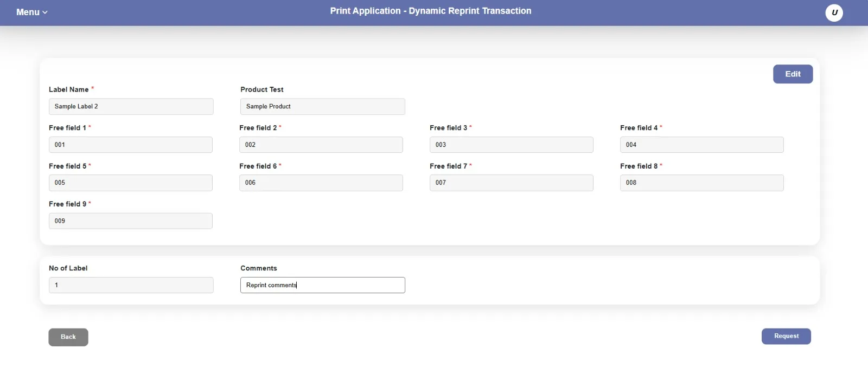The width and height of the screenshot is (868, 374).
Task: Click the Edit button
Action: coord(793,74)
